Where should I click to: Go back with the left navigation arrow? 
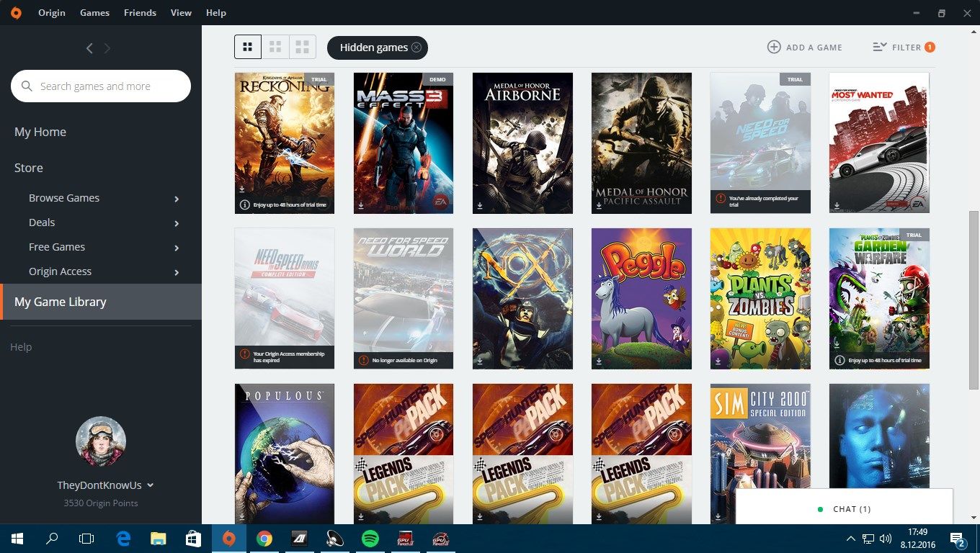click(x=89, y=48)
